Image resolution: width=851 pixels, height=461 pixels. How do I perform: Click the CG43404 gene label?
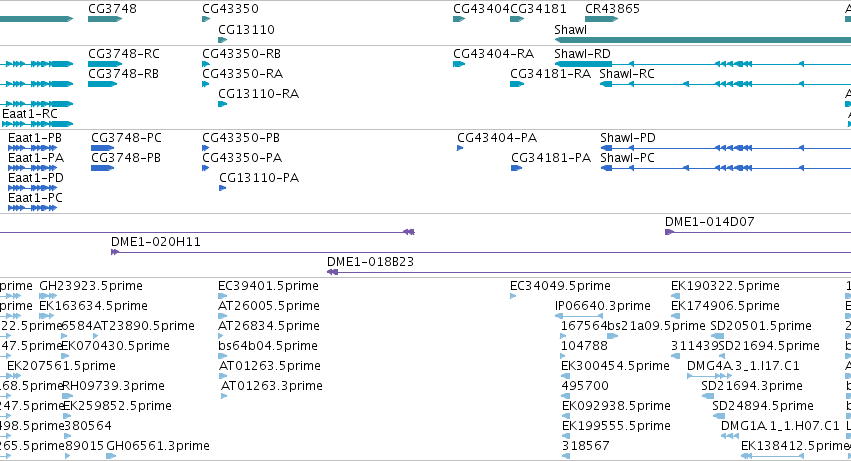pos(481,9)
